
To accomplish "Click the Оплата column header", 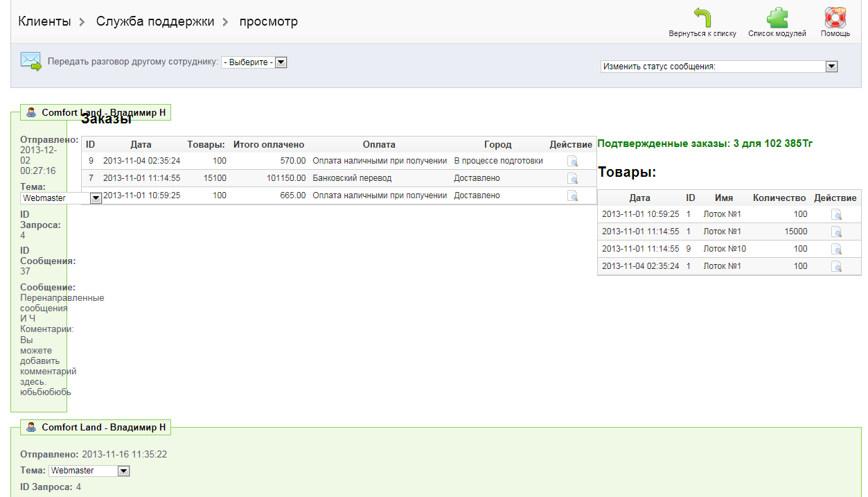I will click(379, 145).
